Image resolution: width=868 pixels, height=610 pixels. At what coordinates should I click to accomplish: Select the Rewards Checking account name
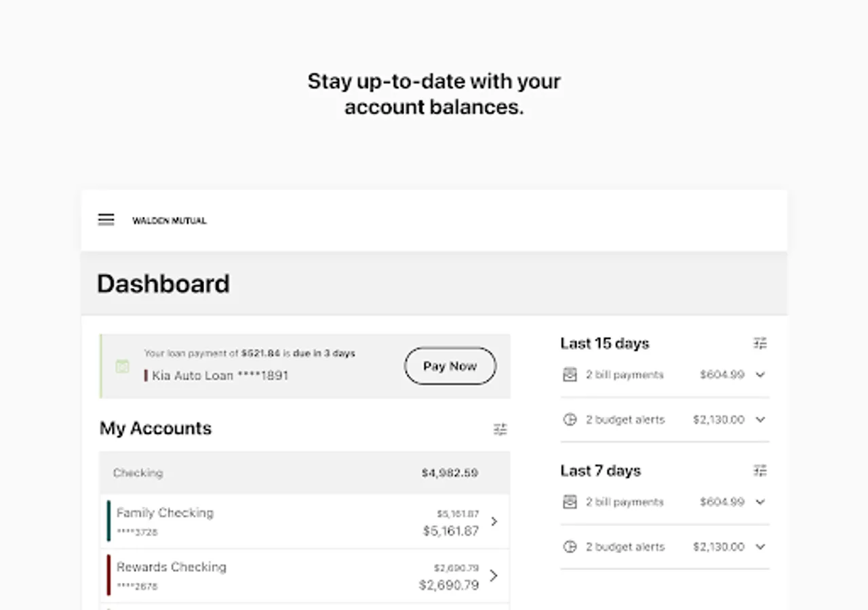[172, 567]
